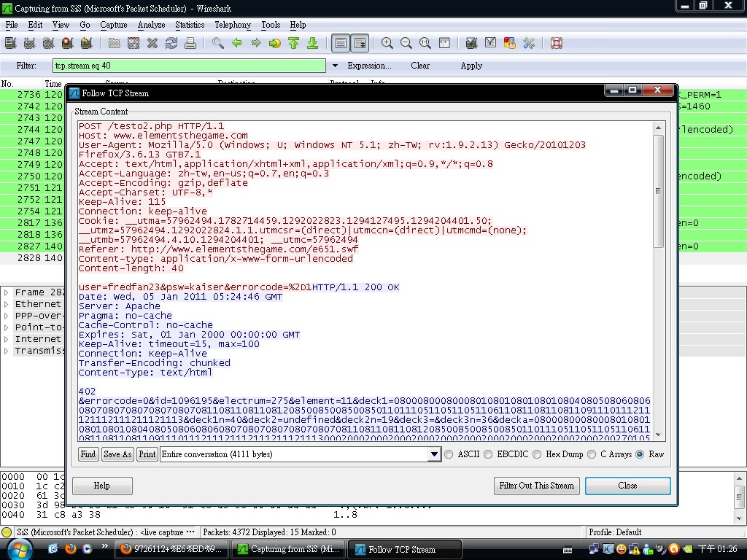The height and width of the screenshot is (560, 747).
Task: Click the open capture file folder icon
Action: [115, 43]
